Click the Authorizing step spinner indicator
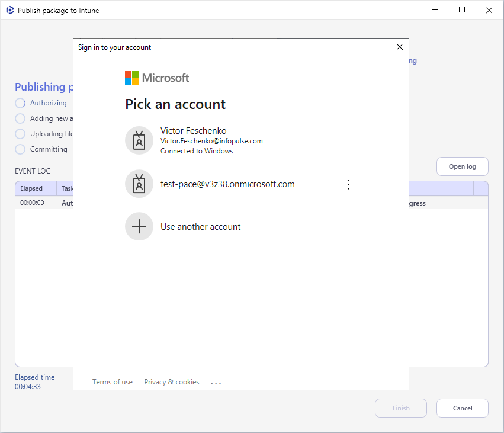Viewport: 504px width, 433px height. pos(20,103)
